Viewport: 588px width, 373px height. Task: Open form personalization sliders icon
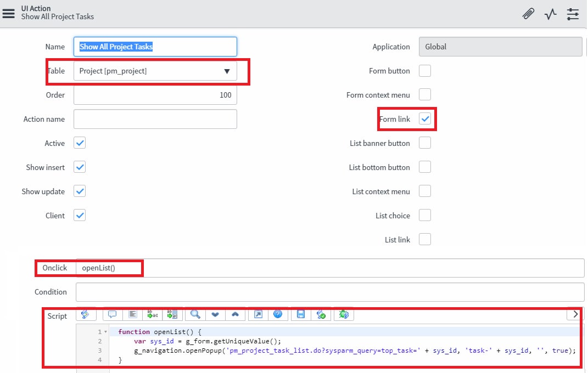(x=573, y=14)
